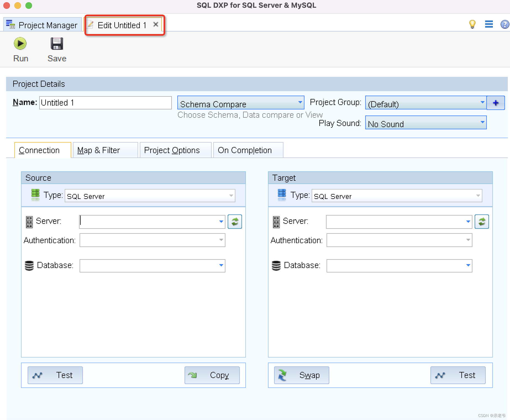Open Source Database dropdown
Image resolution: width=510 pixels, height=420 pixels.
click(x=153, y=266)
